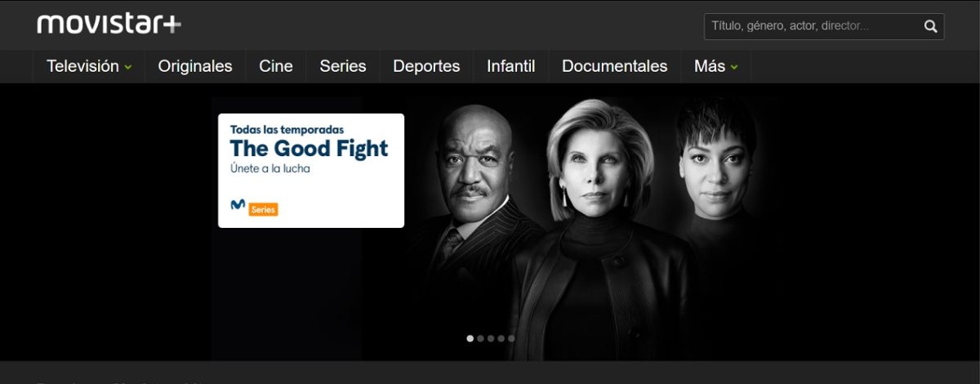Viewport: 980px width, 384px height.
Task: Open The Good Fight title link
Action: 310,148
